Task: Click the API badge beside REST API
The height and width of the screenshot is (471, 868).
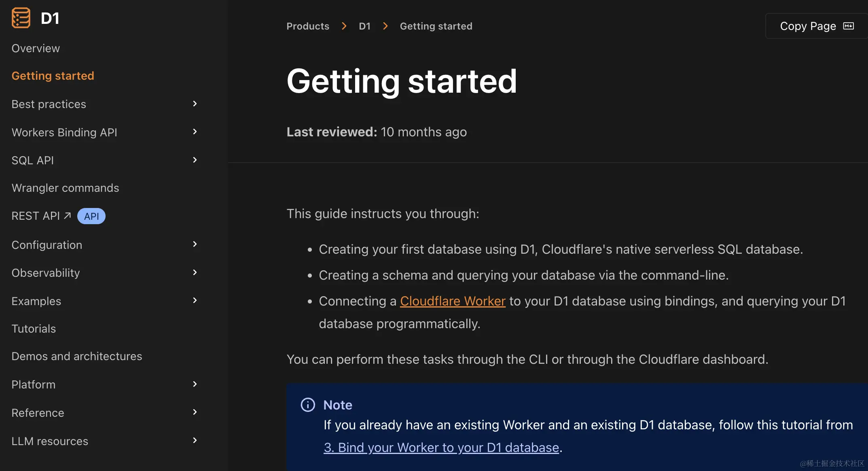Action: point(91,216)
